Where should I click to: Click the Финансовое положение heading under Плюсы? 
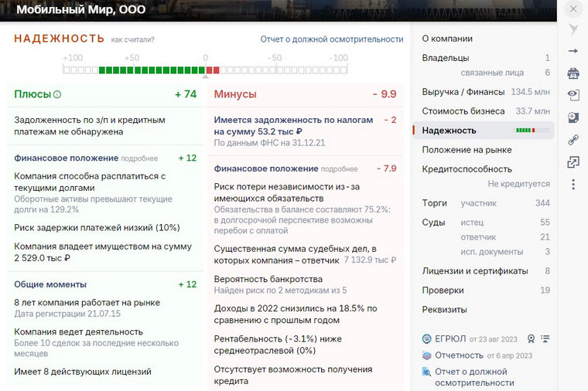coord(66,158)
